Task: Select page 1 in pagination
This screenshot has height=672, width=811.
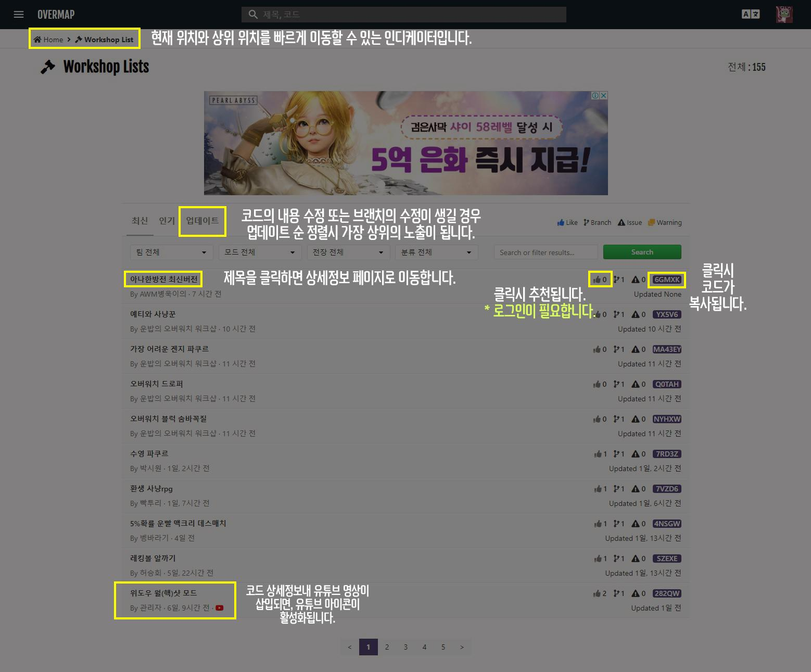Action: (x=368, y=647)
